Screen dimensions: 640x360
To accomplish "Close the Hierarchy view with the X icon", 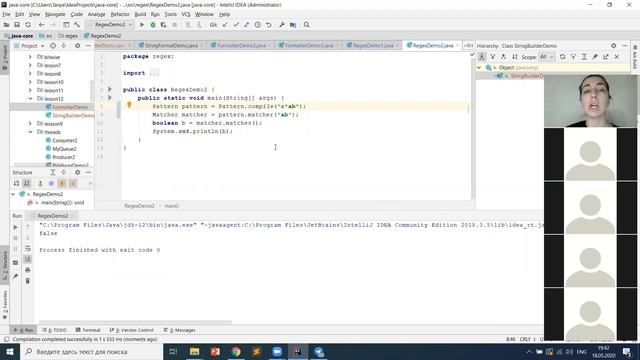I will click(x=617, y=57).
